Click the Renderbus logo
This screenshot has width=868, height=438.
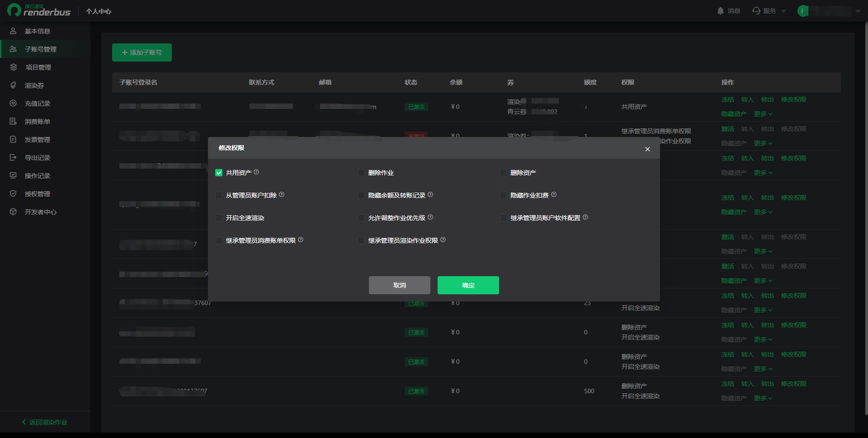click(x=39, y=10)
